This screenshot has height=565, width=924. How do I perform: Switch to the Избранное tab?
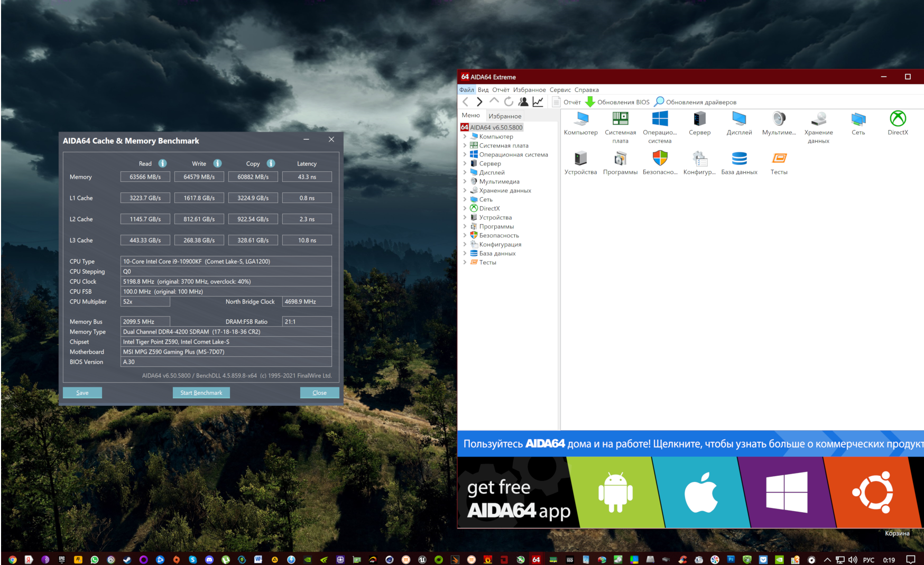point(505,116)
